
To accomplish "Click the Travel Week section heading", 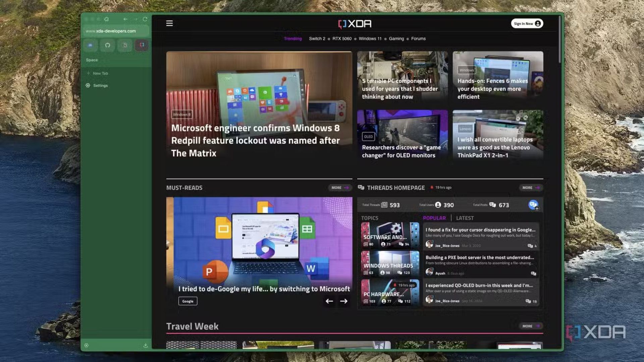I will 192,326.
